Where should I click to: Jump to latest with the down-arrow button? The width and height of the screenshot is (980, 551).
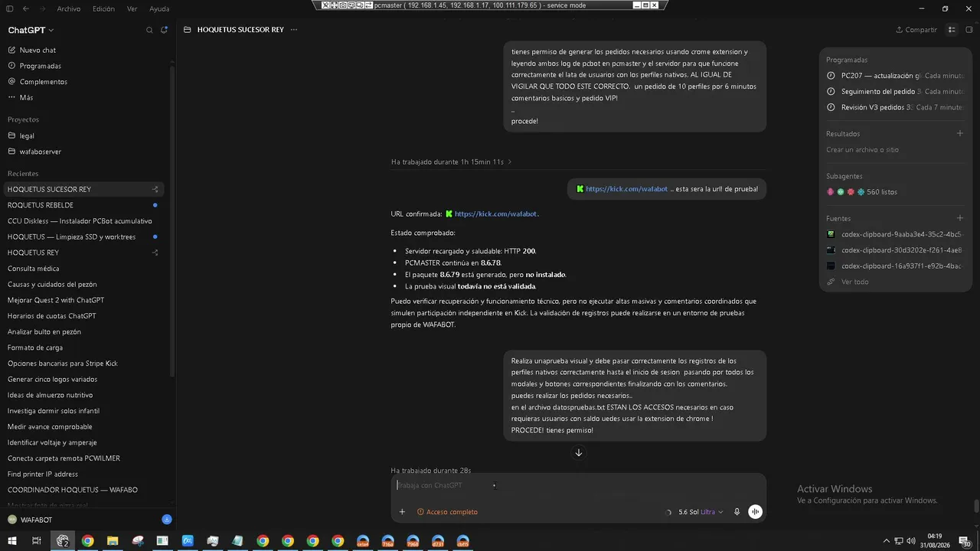coord(578,452)
